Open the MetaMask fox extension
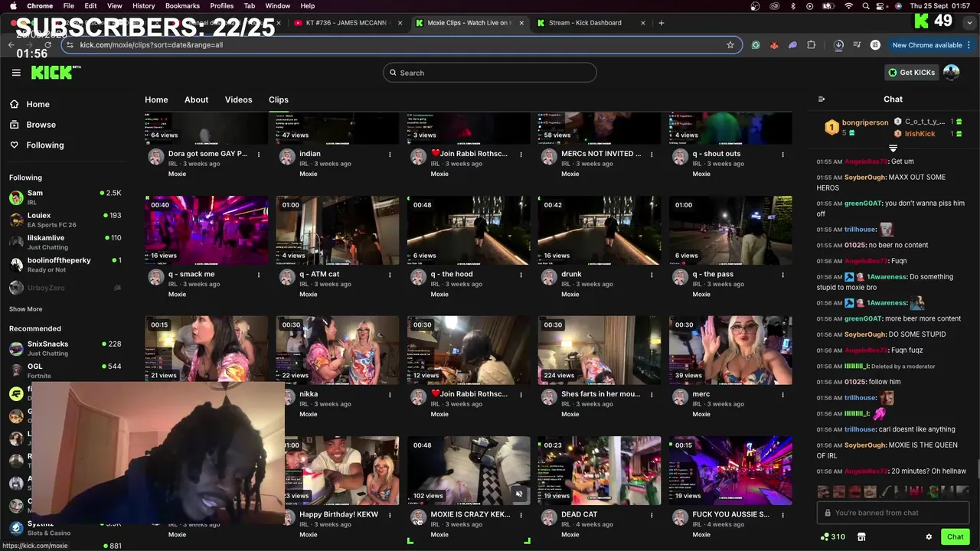 coord(774,45)
